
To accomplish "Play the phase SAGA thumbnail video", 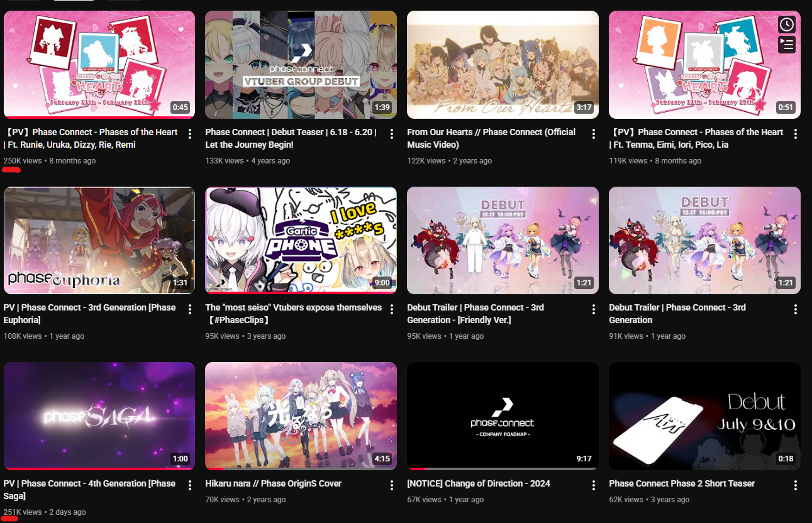I will (x=99, y=416).
